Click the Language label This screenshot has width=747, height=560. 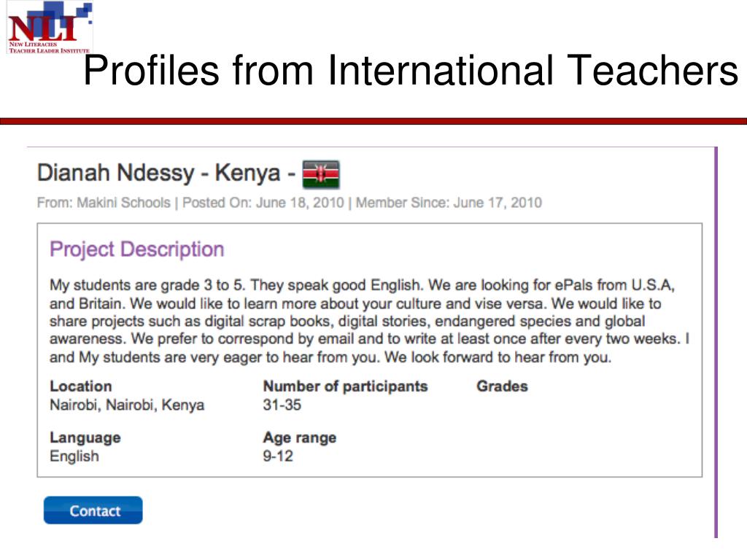coord(85,437)
